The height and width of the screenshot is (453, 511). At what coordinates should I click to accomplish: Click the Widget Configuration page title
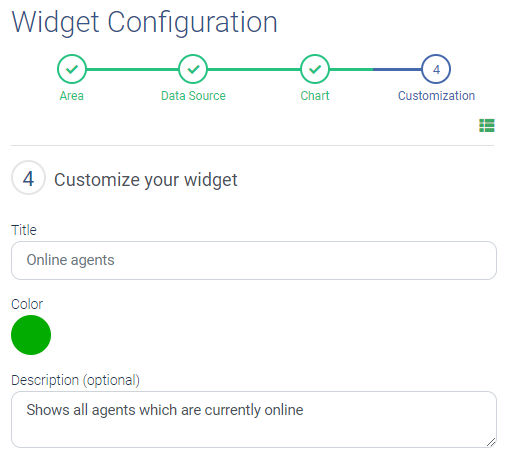point(144,22)
